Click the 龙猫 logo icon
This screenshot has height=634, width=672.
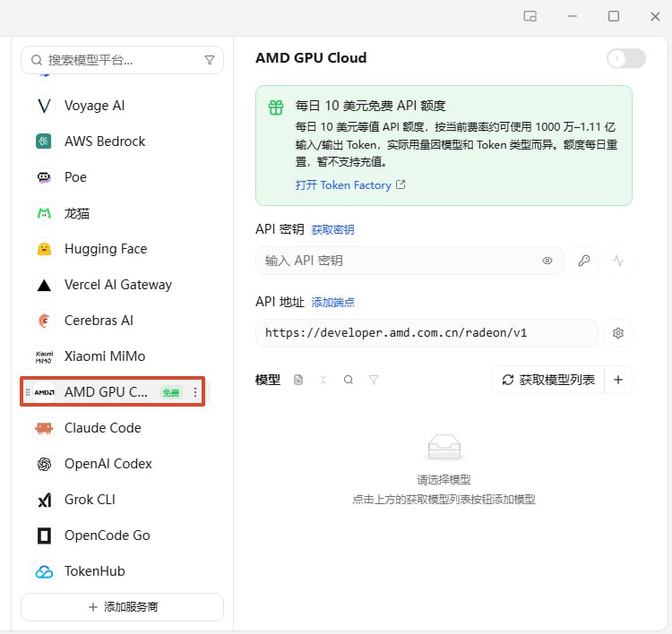(44, 213)
